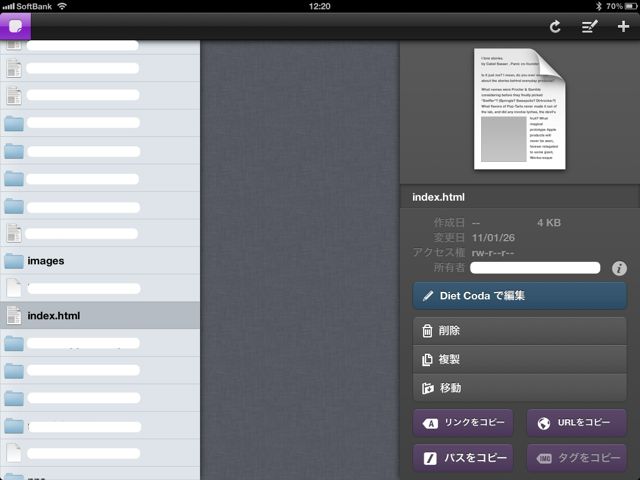Tap the purple Diet Coda app icon
This screenshot has width=640, height=480.
(x=16, y=27)
